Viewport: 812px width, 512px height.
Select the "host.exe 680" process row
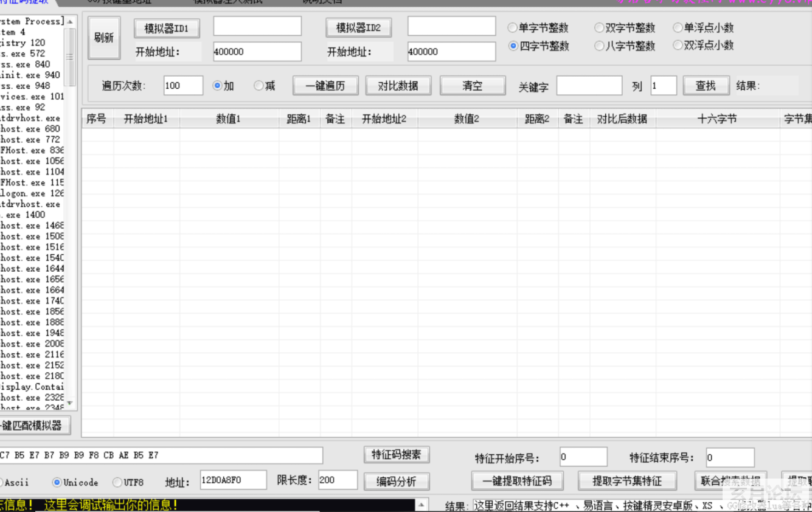(32, 129)
